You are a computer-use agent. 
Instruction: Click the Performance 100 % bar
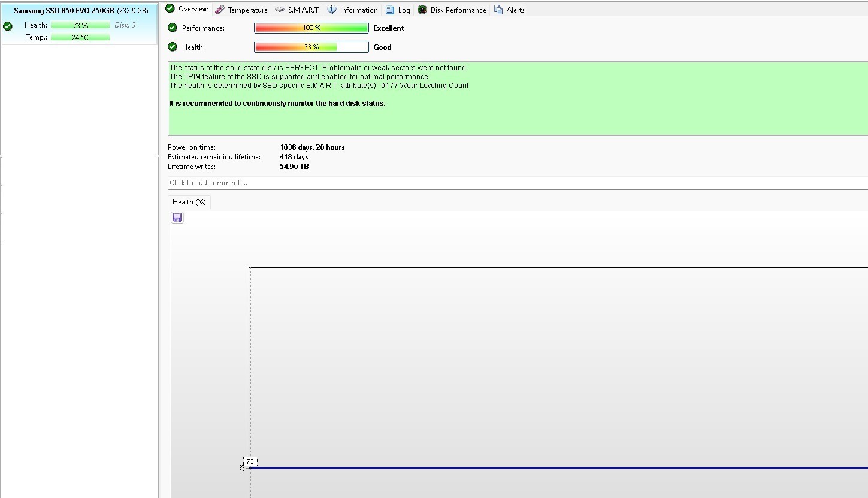(311, 28)
